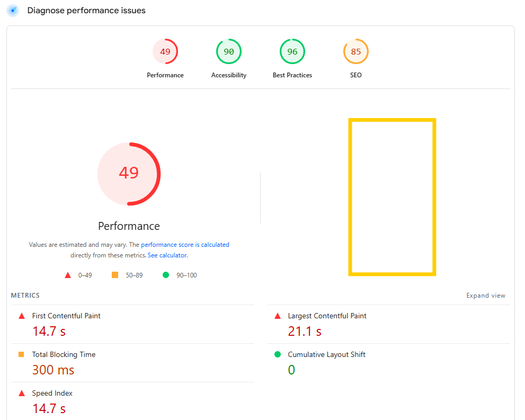Click the red triangle beside First Contentful Paint
Viewport: 525px width, 420px height.
pos(22,316)
